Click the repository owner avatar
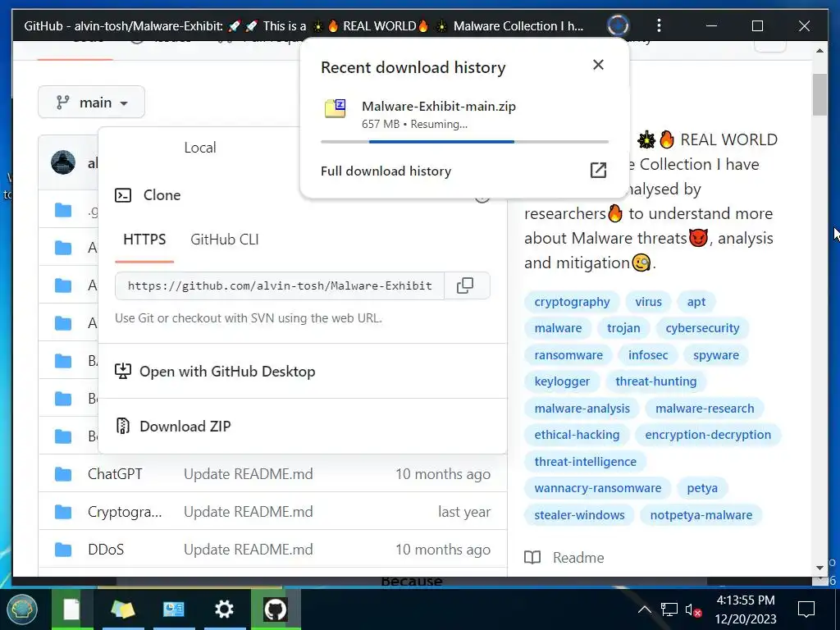840x630 pixels. coord(63,162)
